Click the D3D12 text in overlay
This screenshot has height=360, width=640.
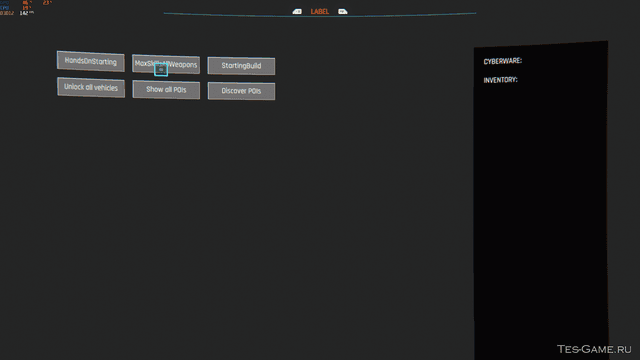click(7, 13)
